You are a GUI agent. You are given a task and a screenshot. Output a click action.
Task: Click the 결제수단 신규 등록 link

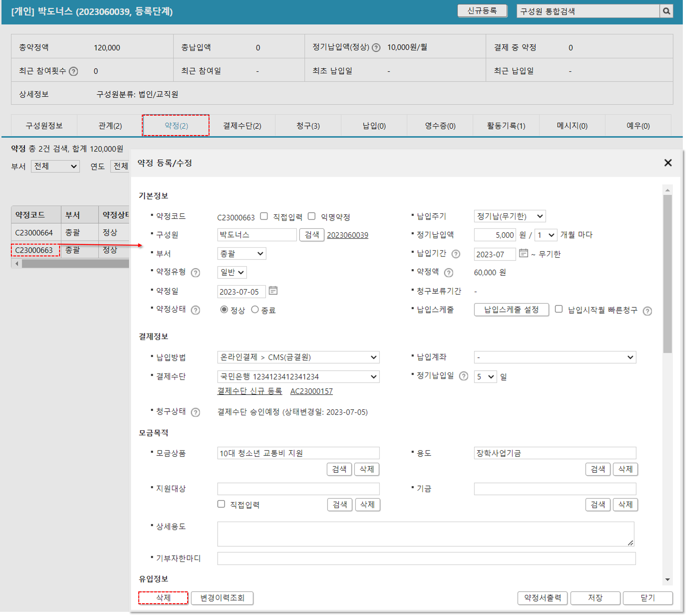click(250, 391)
